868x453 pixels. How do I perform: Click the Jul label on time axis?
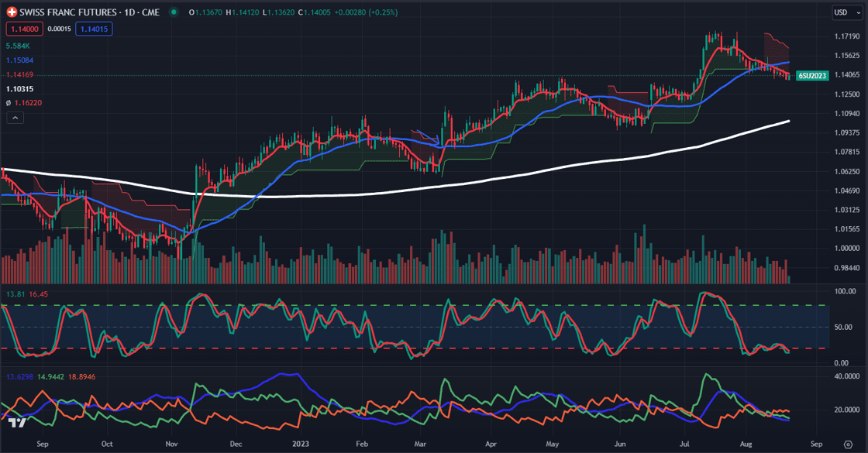coord(684,444)
